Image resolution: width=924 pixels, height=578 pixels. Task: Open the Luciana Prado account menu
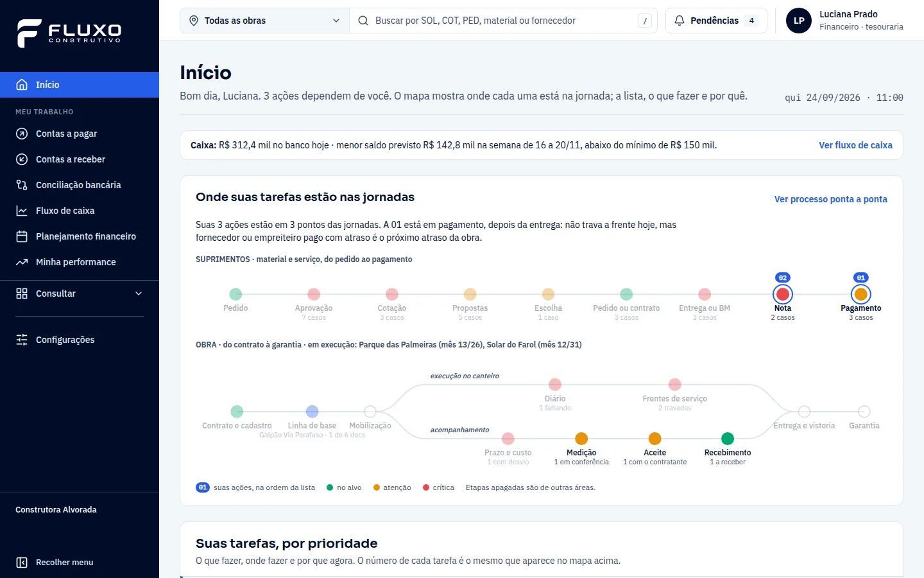844,21
